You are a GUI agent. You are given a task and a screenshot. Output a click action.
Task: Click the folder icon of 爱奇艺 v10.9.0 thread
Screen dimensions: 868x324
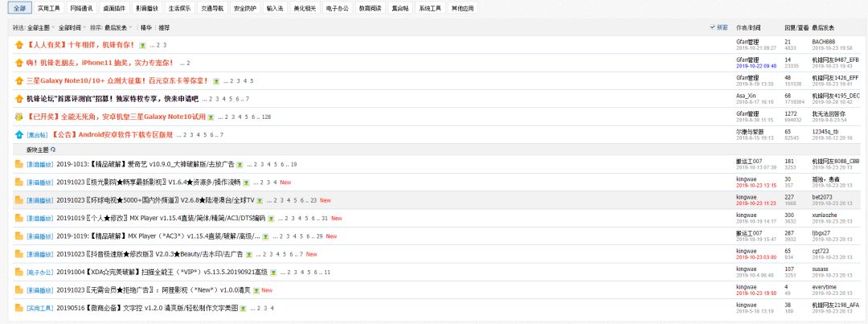18,164
